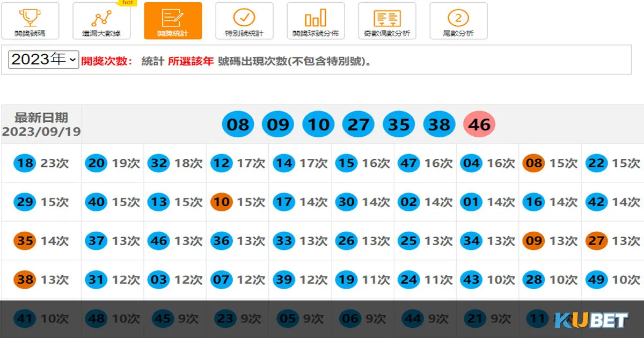Click the orange ball 10 with 15次

point(222,202)
